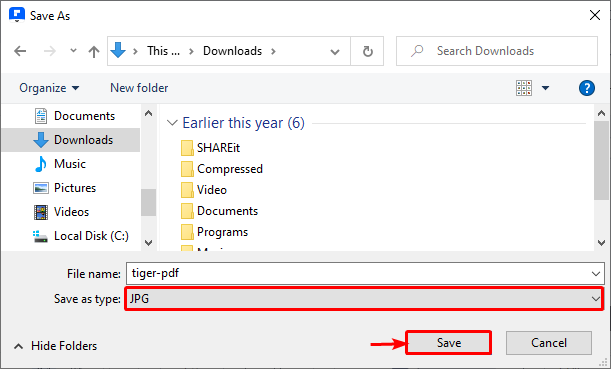Open the File name history dropdown

595,274
